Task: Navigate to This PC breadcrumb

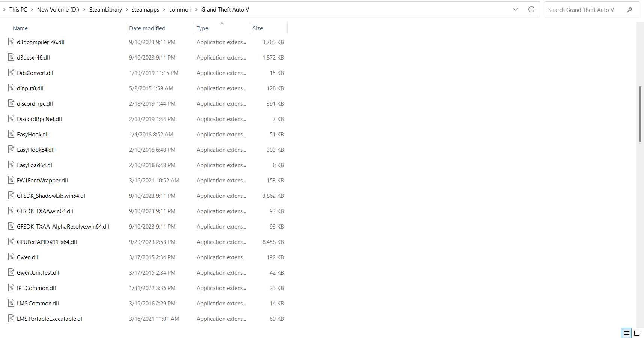Action: [x=18, y=10]
